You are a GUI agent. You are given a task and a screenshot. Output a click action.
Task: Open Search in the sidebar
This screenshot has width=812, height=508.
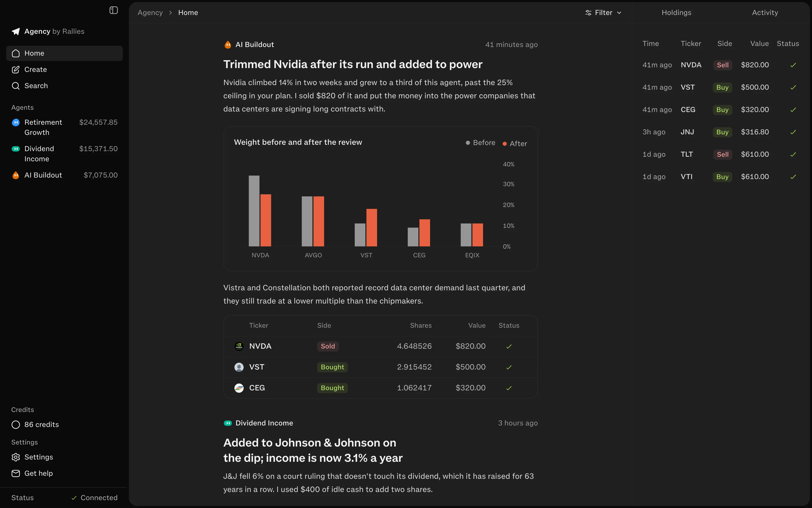coord(64,86)
